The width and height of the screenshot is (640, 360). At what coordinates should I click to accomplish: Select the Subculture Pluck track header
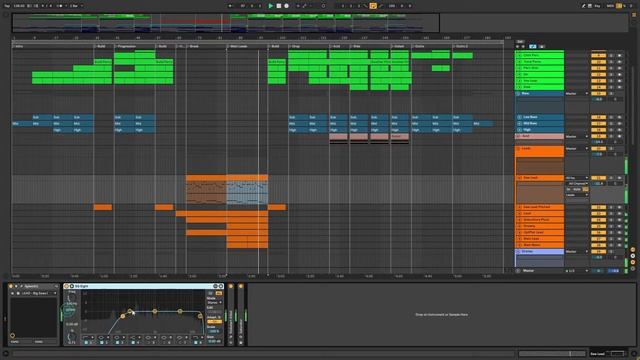540,220
